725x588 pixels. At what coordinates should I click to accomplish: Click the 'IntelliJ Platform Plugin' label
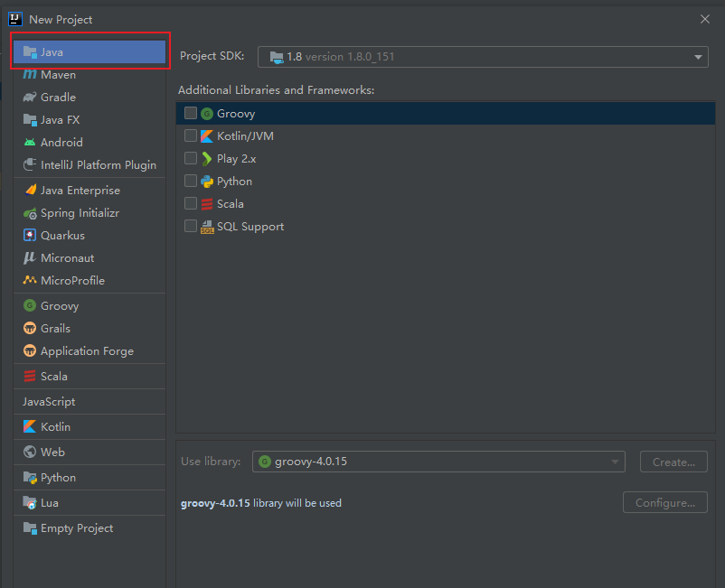[99, 165]
